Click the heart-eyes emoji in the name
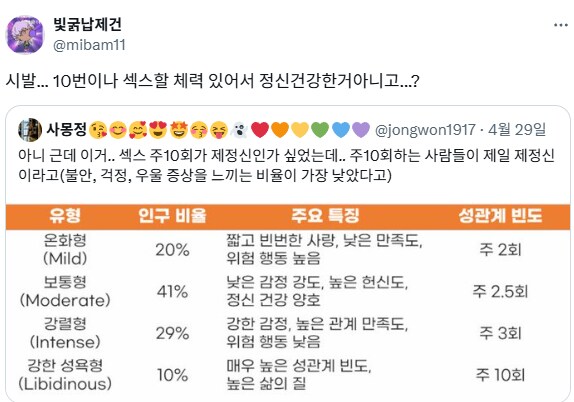Screen dimensions: 574x402 (x=158, y=130)
